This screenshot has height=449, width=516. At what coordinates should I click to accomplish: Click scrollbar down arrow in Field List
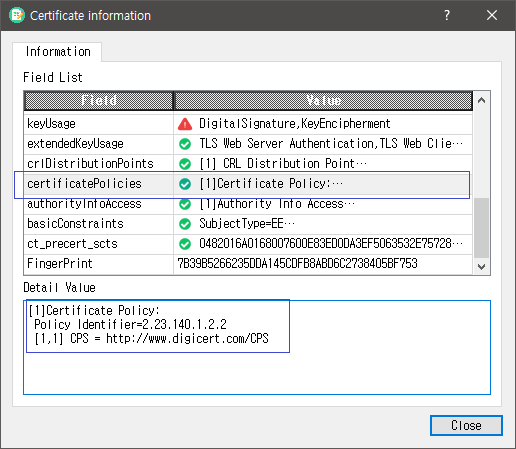[x=481, y=267]
